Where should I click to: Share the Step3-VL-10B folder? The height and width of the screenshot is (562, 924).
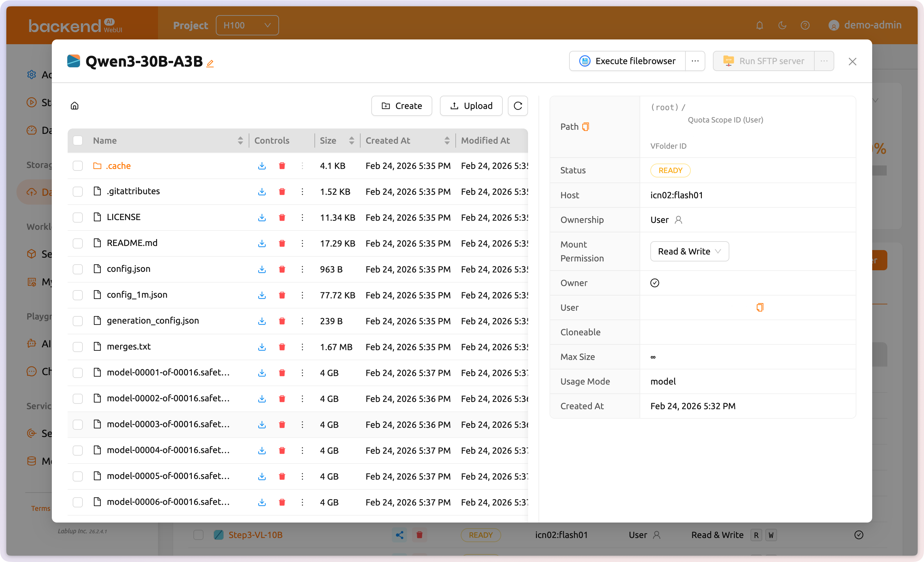tap(399, 535)
